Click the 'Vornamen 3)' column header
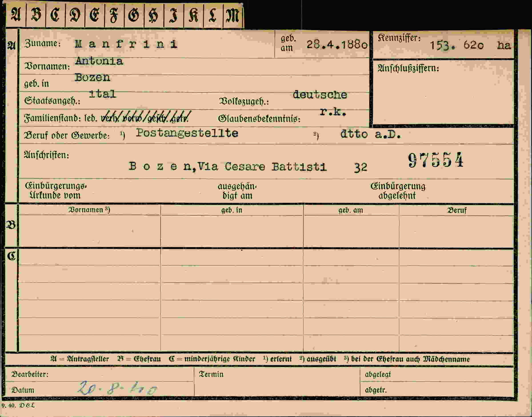This screenshot has width=532, height=417. coord(89,210)
